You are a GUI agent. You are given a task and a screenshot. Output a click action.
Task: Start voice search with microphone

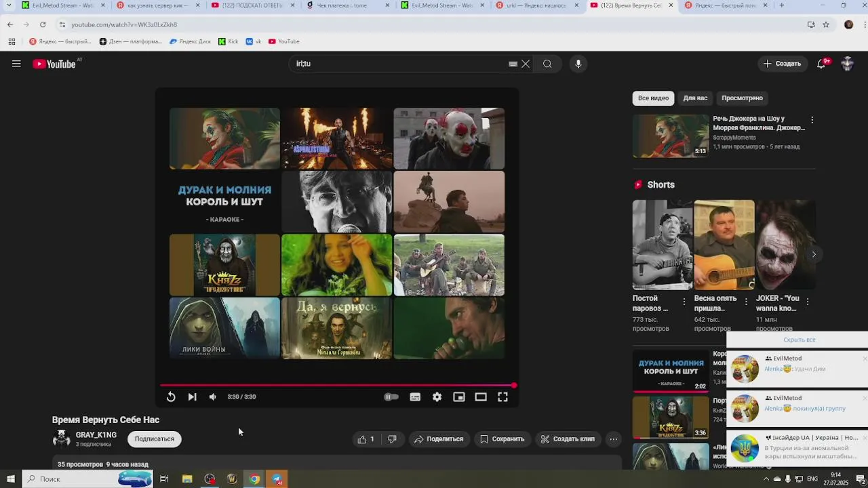coord(578,64)
